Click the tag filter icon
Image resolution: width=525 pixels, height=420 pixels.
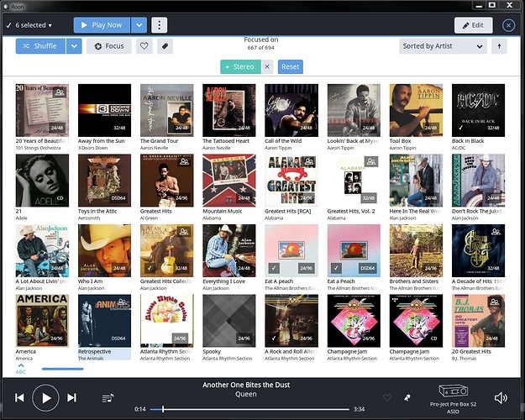[165, 46]
